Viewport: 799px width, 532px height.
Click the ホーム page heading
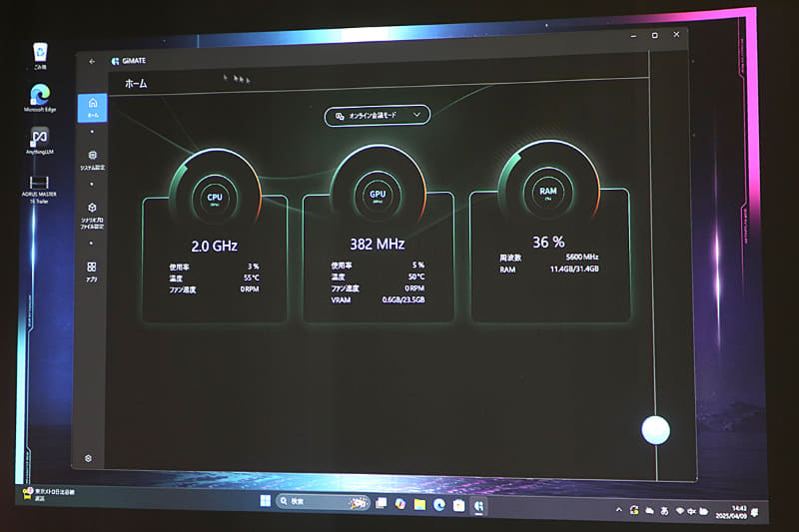[136, 84]
